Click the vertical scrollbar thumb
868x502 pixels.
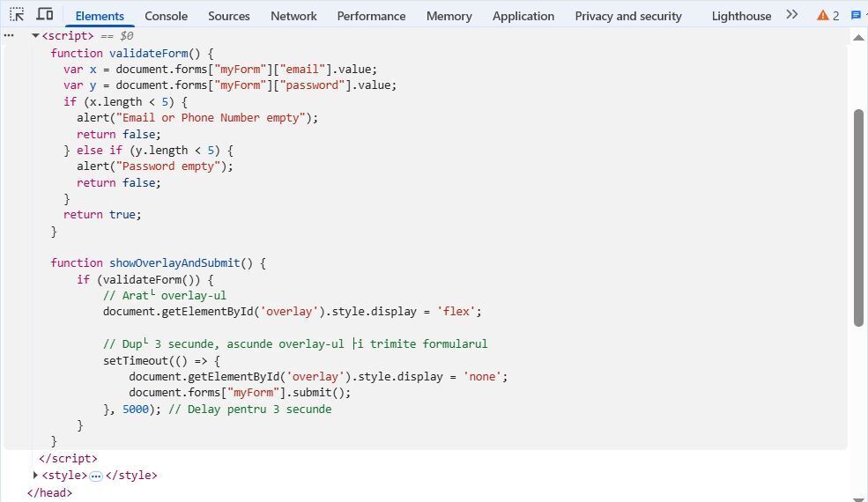coord(858,218)
